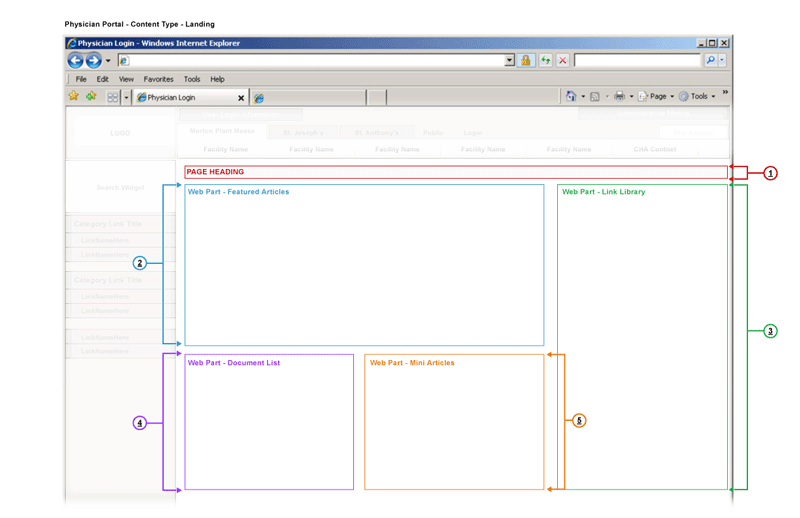Viewport: 800px width, 518px height.
Task: Click the security lock icon
Action: click(526, 60)
